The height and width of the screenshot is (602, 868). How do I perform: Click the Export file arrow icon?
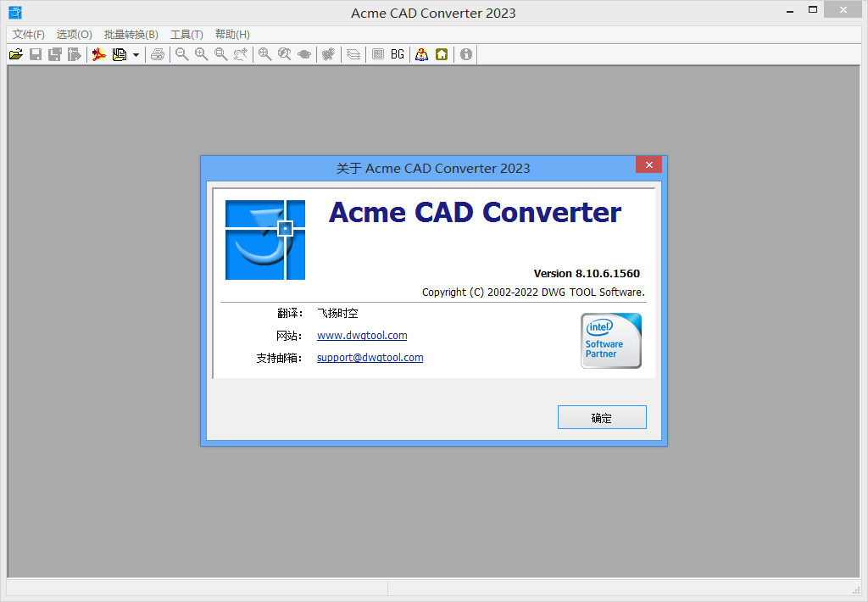point(75,54)
